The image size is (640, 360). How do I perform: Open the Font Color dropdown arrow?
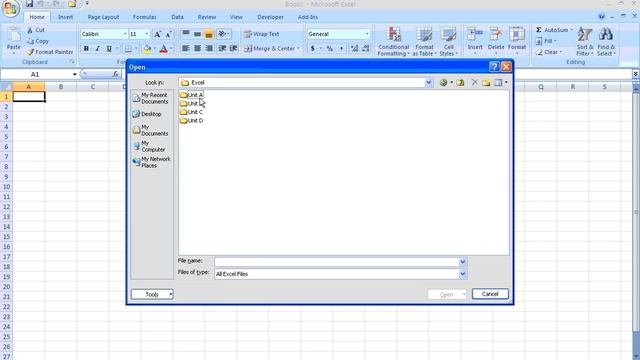coord(171,49)
